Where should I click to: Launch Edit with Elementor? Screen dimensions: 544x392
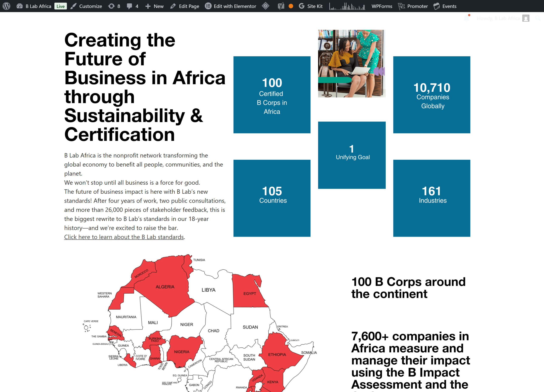coord(231,6)
